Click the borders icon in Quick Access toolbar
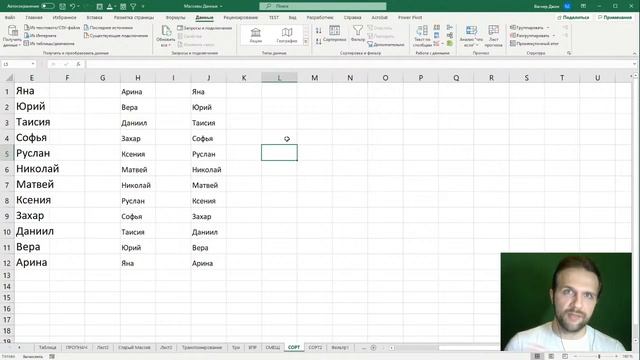 tap(99, 7)
